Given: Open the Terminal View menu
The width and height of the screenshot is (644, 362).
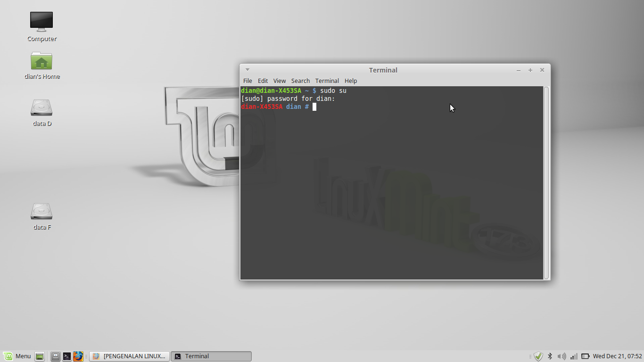Looking at the screenshot, I should 280,81.
